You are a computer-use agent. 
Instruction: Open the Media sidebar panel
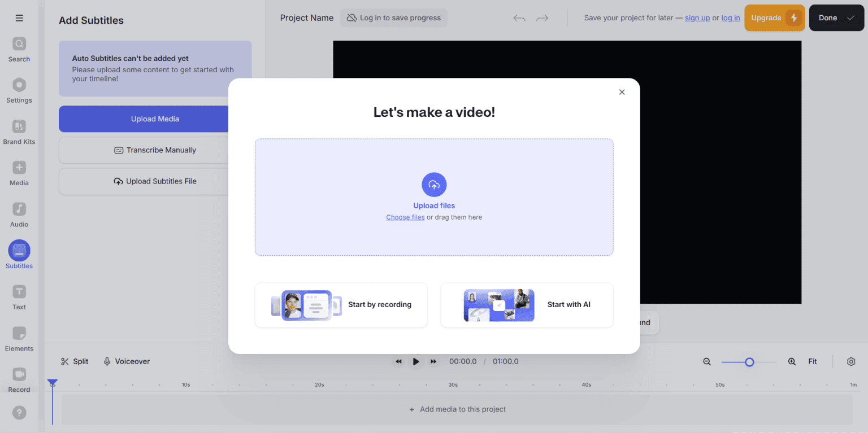pos(19,173)
